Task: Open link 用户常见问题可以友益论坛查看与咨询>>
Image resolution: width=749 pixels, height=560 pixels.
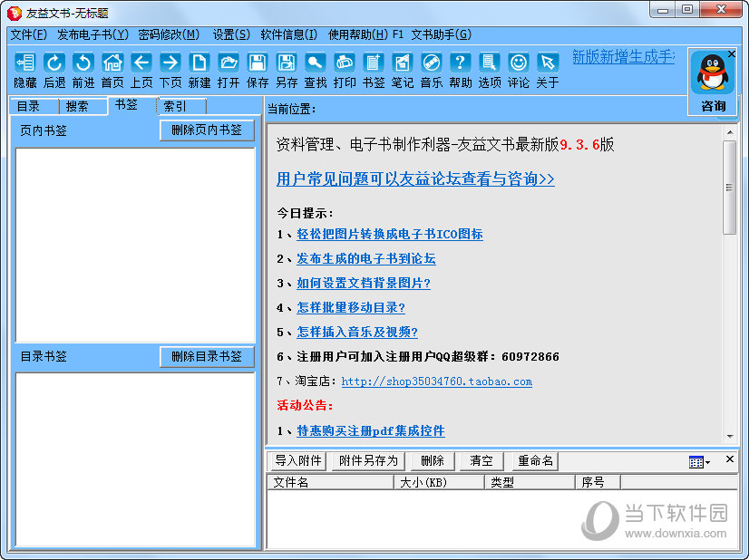Action: 415,179
